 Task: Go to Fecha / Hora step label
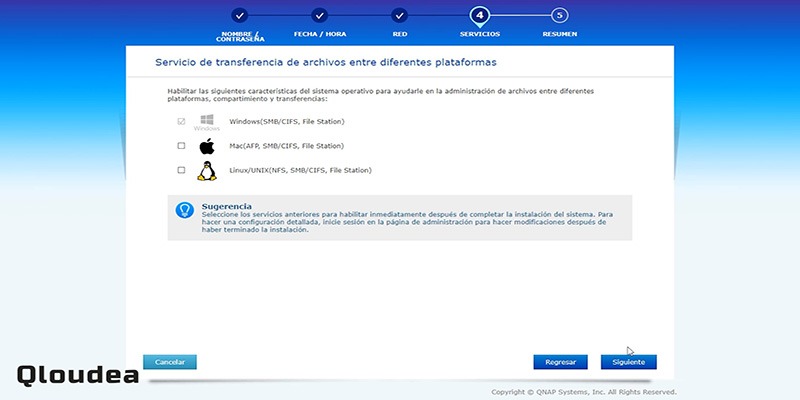320,34
